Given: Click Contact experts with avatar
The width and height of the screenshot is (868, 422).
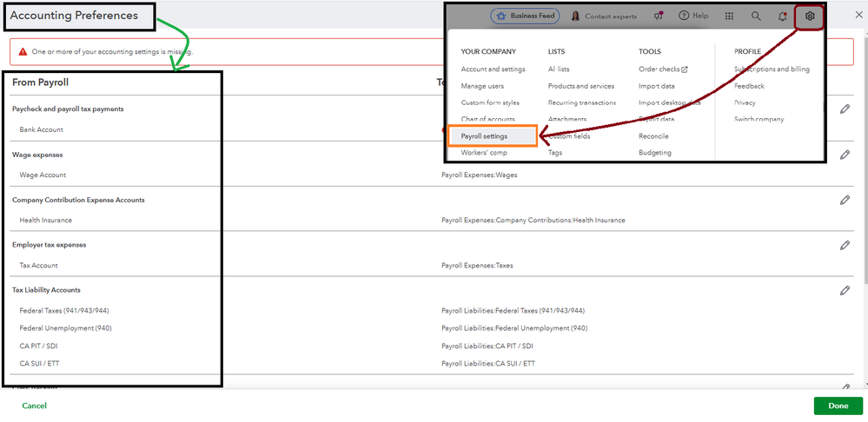Looking at the screenshot, I should (604, 16).
